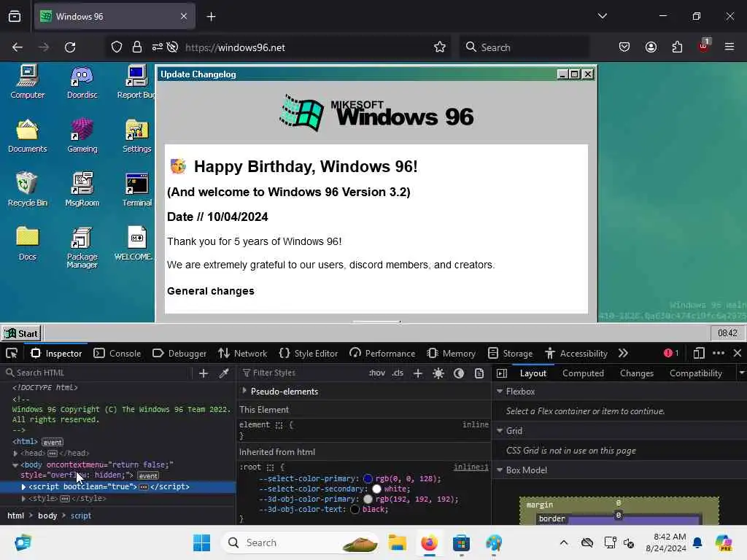The height and width of the screenshot is (560, 747).
Task: Toggle print media simulation icon
Action: [x=479, y=373]
